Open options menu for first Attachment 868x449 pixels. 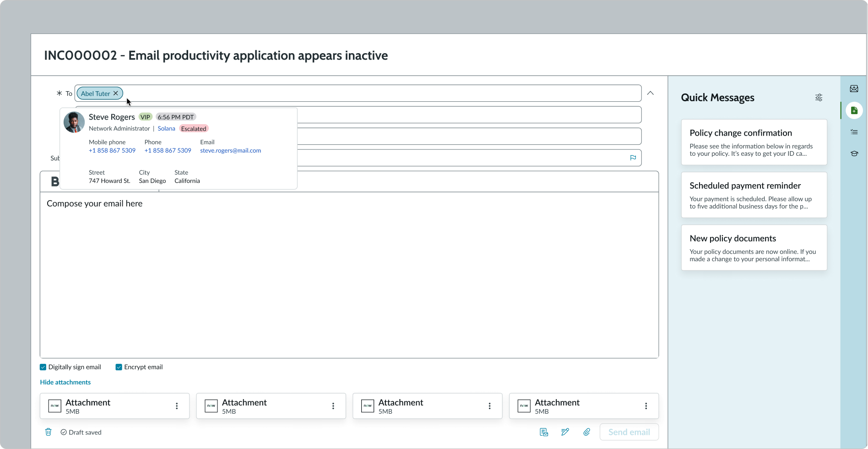click(x=177, y=406)
